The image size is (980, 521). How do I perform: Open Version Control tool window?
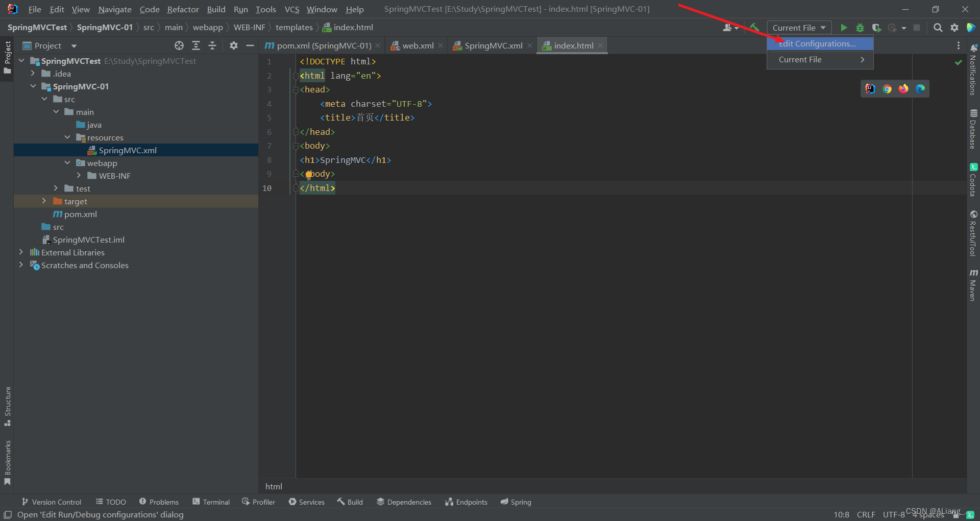[x=51, y=502]
